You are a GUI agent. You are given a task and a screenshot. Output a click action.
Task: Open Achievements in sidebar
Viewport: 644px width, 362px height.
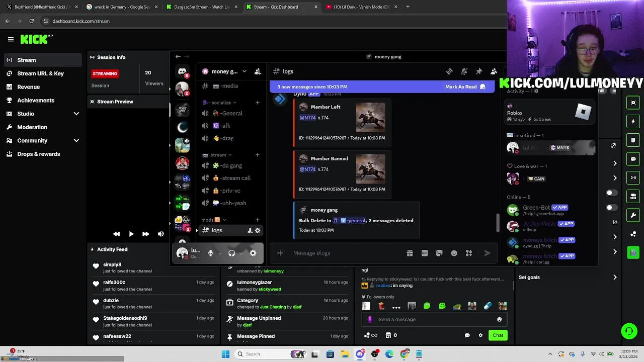pyautogui.click(x=36, y=101)
